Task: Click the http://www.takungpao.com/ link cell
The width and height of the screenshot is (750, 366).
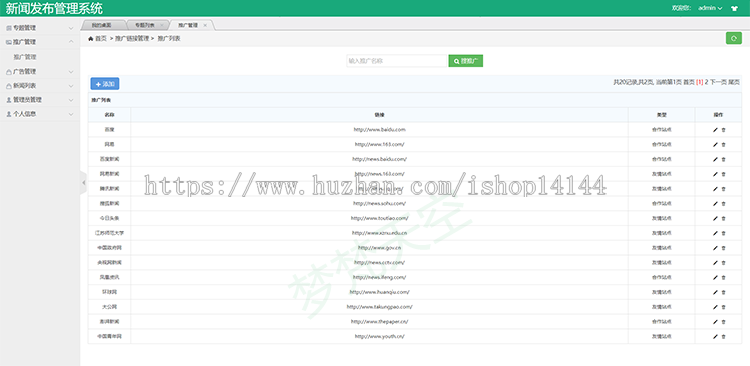Action: point(379,307)
